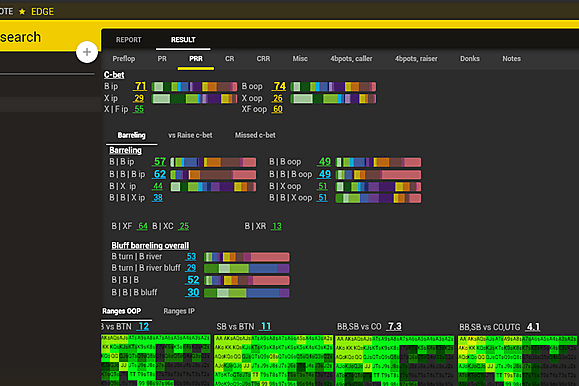Image resolution: width=579 pixels, height=386 pixels.
Task: Click the B | X oop value 51
Action: (x=323, y=186)
